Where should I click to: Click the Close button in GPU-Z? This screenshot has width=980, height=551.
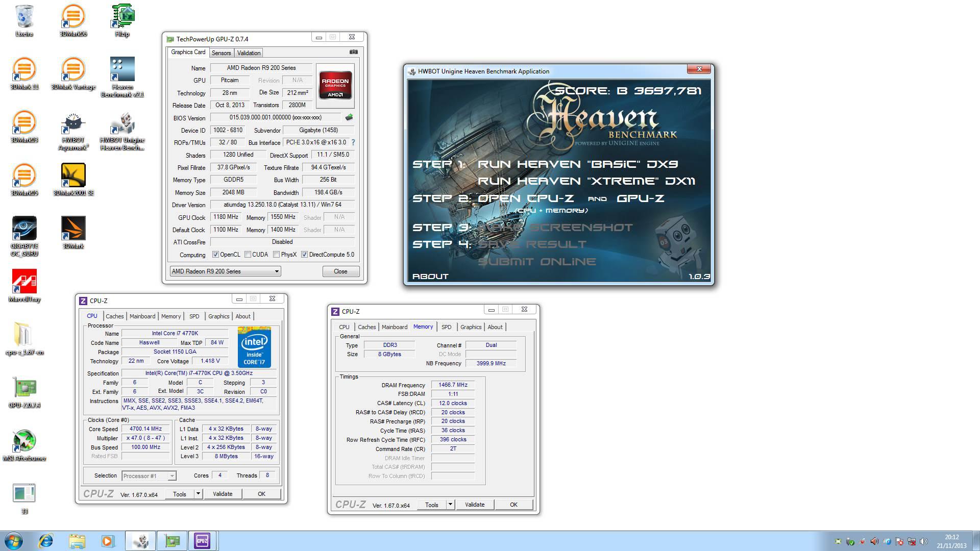340,271
